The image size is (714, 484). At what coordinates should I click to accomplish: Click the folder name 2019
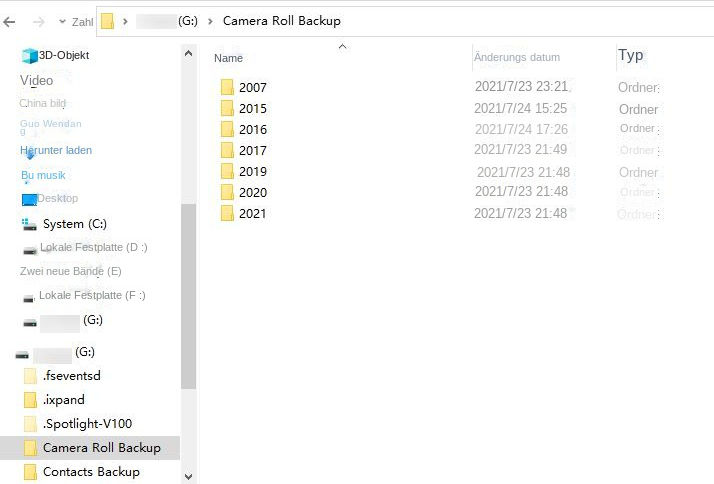pyautogui.click(x=253, y=171)
